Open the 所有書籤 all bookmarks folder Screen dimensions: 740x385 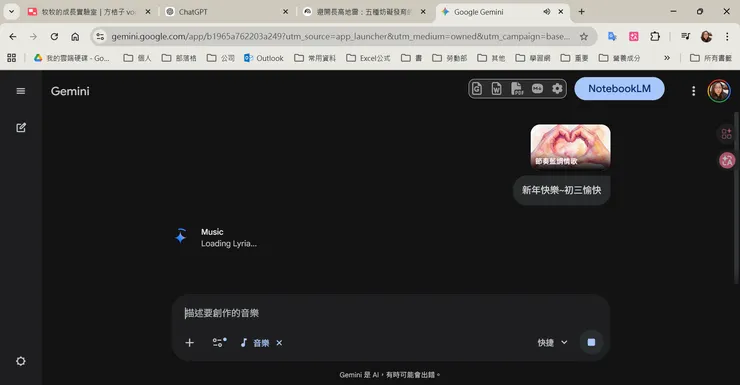click(x=711, y=58)
